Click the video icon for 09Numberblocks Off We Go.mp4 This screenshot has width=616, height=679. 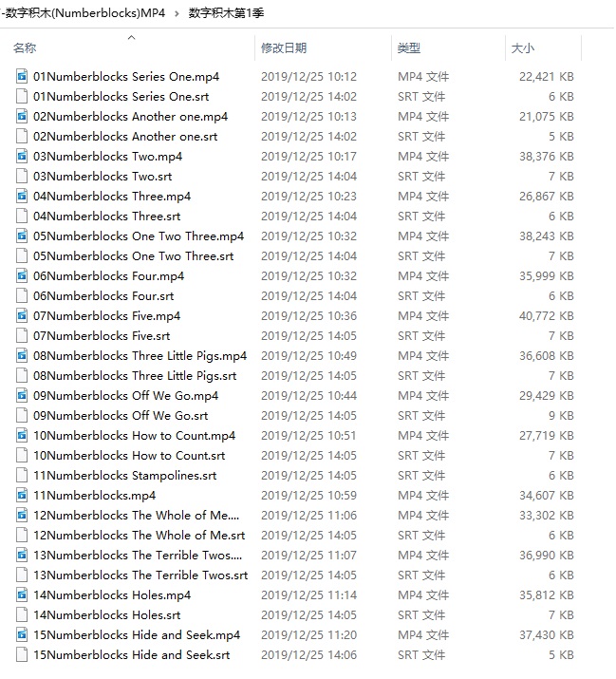tap(23, 395)
